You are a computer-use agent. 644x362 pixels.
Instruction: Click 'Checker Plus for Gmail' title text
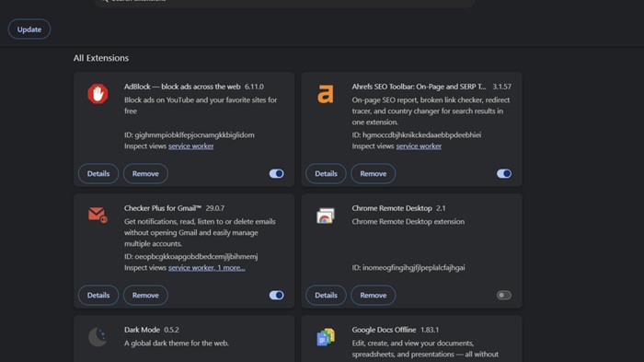tap(163, 208)
